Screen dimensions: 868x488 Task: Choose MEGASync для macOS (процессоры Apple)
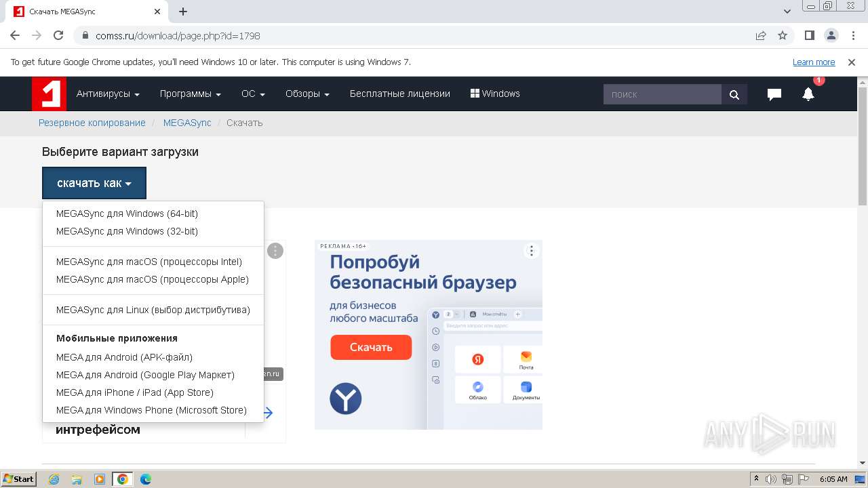click(153, 279)
